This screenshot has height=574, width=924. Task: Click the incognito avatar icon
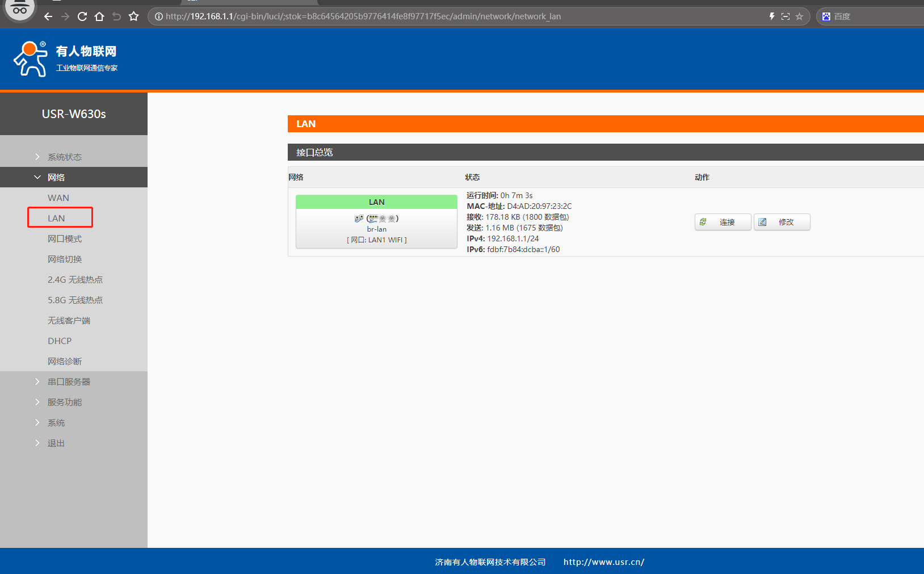20,9
